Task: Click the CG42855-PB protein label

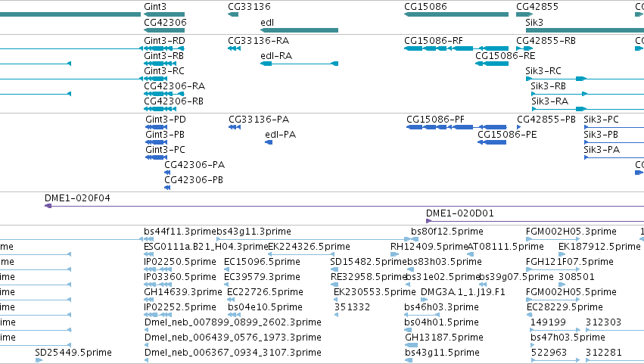Action: coord(546,120)
